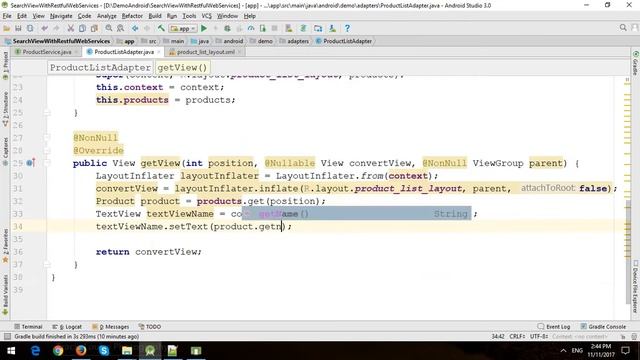Toggle fold marker at line 27
This screenshot has height=360, width=640.
[x=47, y=138]
